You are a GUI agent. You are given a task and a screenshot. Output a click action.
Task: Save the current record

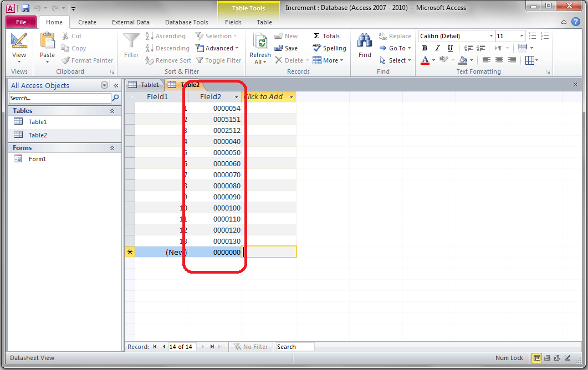[286, 48]
